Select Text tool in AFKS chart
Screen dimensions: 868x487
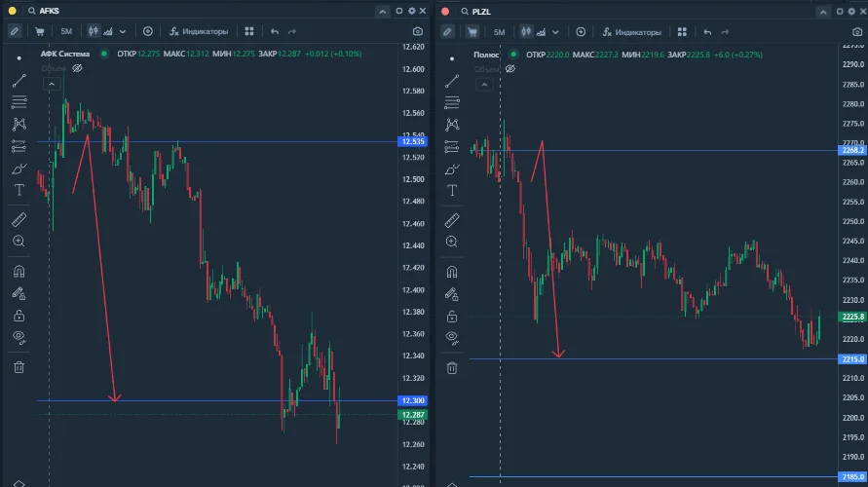click(x=19, y=190)
